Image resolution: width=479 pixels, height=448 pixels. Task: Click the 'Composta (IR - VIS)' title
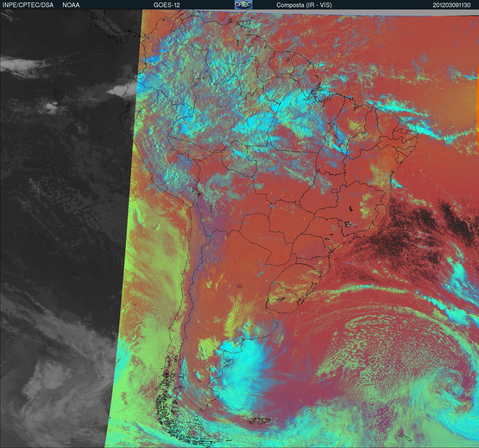304,5
